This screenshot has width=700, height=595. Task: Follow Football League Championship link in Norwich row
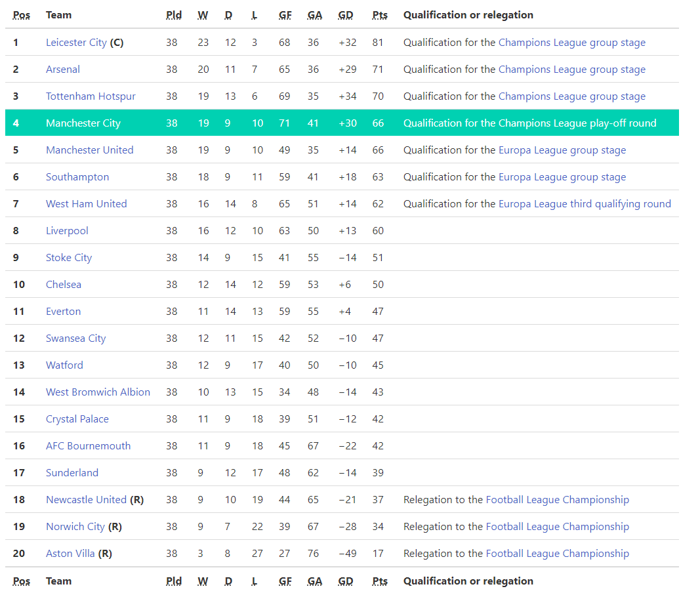557,527
